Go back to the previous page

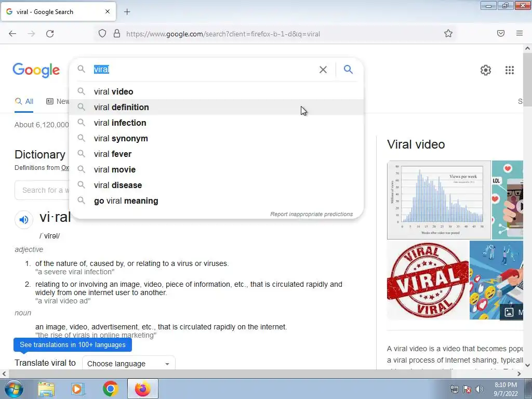pos(12,34)
